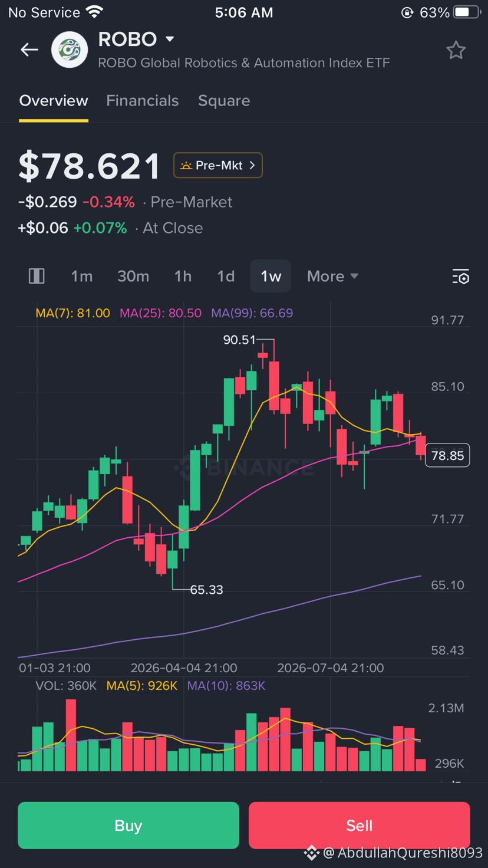Viewport: 488px width, 868px height.
Task: Open the Square tab
Action: coord(224,101)
